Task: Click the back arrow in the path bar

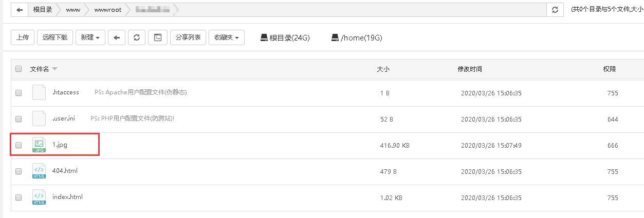Action: point(20,10)
